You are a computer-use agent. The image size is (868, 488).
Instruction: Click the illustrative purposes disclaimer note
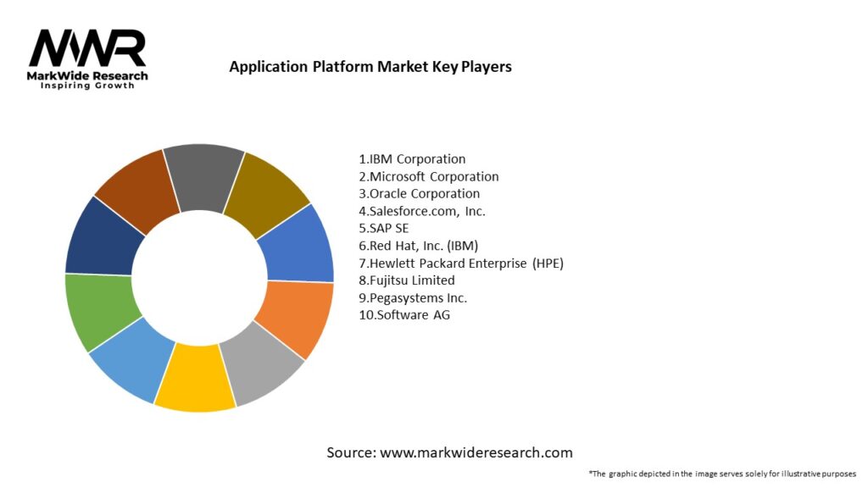[x=722, y=474]
